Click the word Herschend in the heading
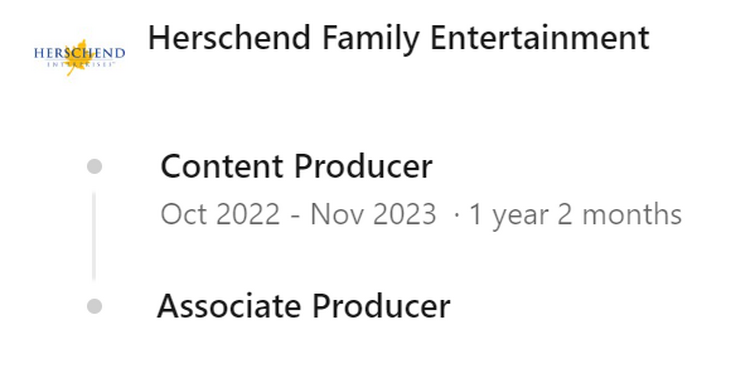The image size is (755, 373). (229, 39)
